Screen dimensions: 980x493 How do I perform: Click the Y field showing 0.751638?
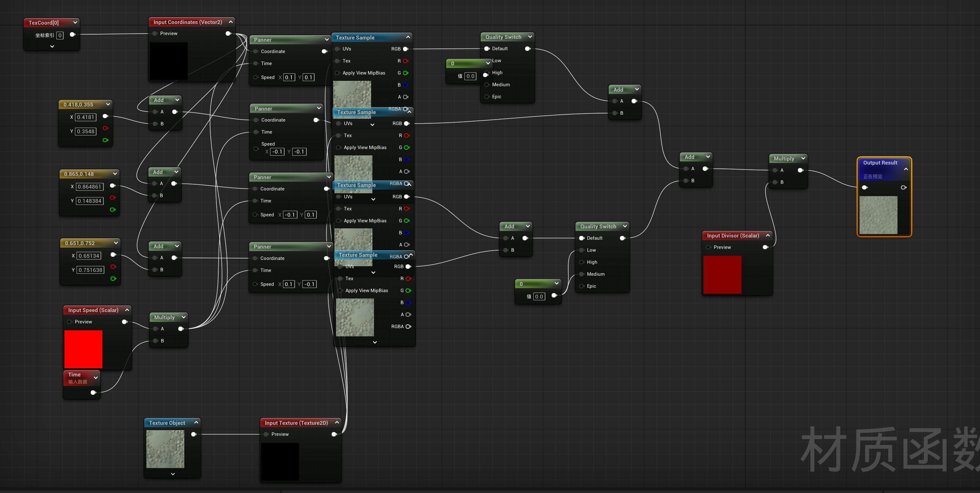click(x=90, y=270)
